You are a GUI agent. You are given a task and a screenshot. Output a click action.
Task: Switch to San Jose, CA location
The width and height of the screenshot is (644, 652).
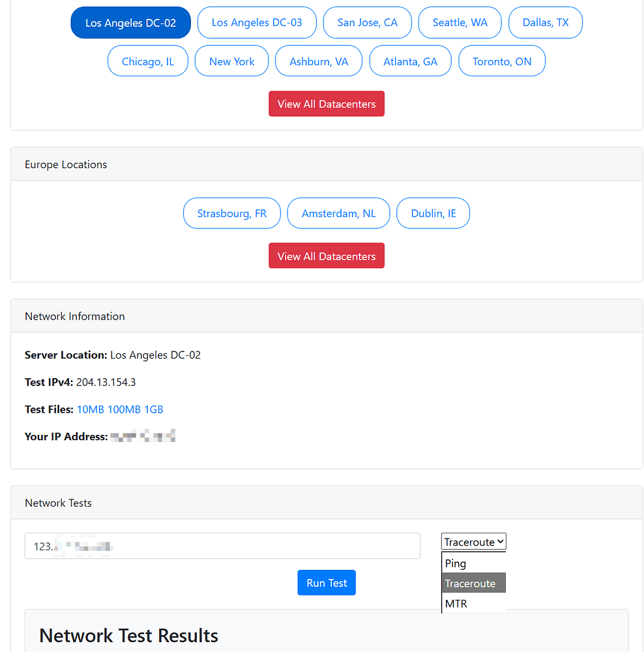[x=367, y=23]
